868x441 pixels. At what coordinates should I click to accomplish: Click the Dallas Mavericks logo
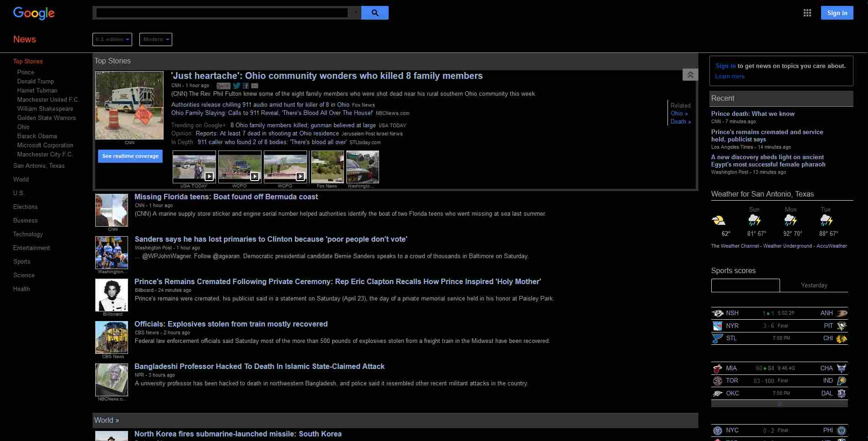(x=842, y=394)
